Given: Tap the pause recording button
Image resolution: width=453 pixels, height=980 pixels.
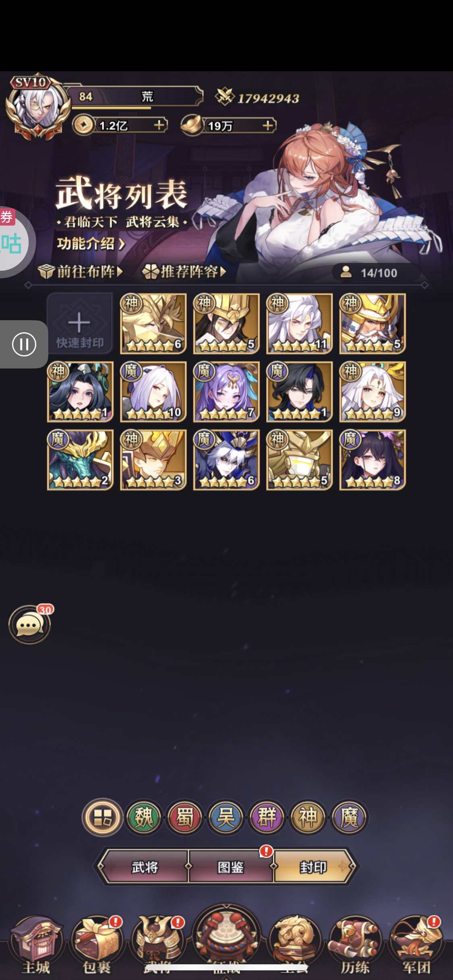Looking at the screenshot, I should click(x=24, y=344).
